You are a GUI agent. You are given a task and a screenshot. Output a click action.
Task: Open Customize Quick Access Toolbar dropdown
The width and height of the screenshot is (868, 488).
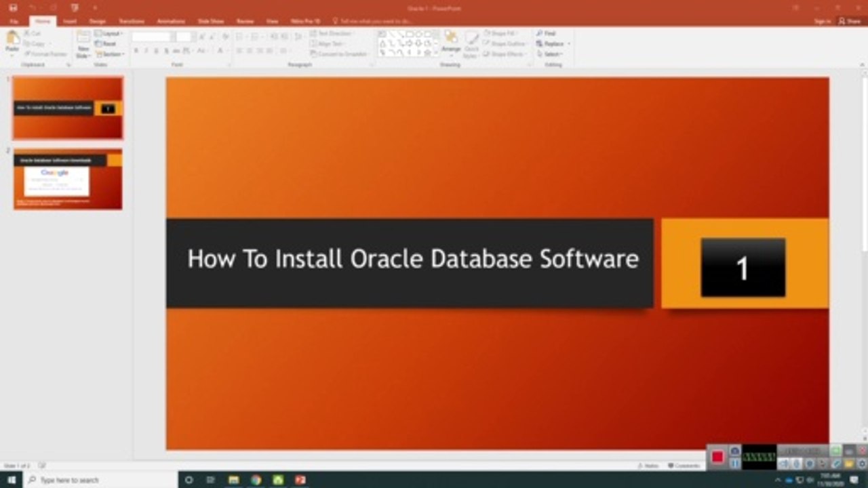[94, 7]
